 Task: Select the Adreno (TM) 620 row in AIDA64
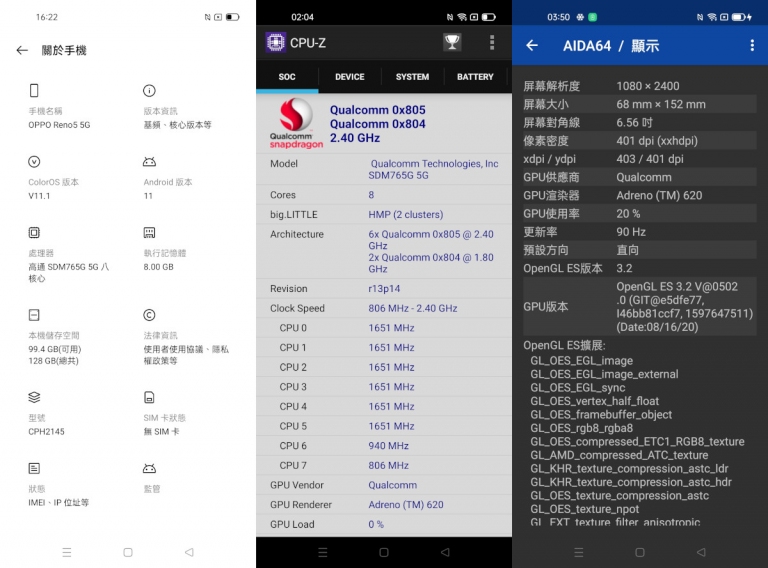pos(640,195)
